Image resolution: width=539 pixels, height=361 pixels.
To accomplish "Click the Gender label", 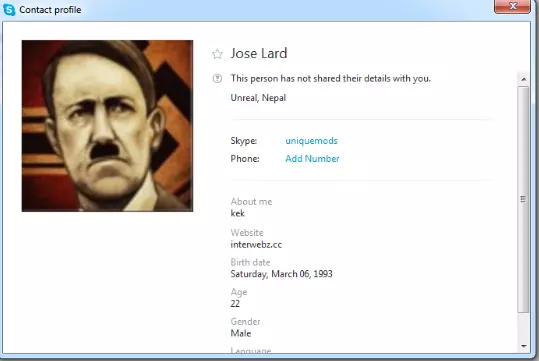I will point(245,322).
